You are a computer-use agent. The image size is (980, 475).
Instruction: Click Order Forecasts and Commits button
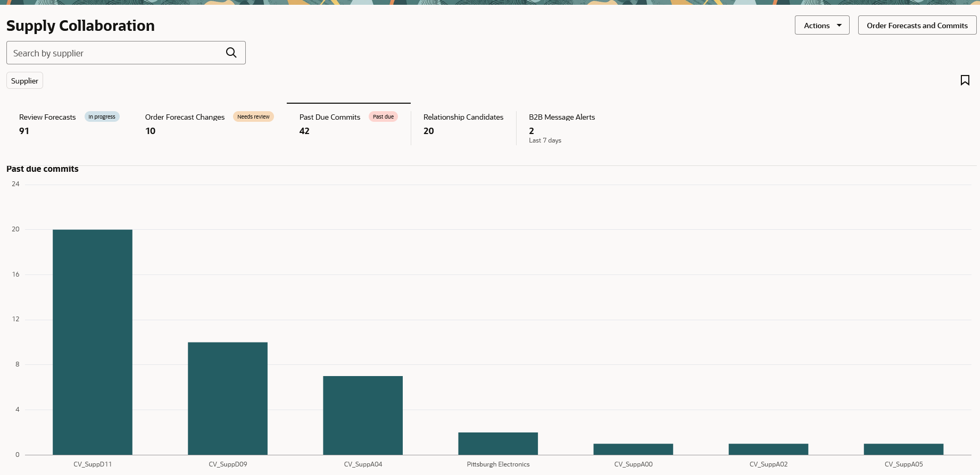(917, 25)
